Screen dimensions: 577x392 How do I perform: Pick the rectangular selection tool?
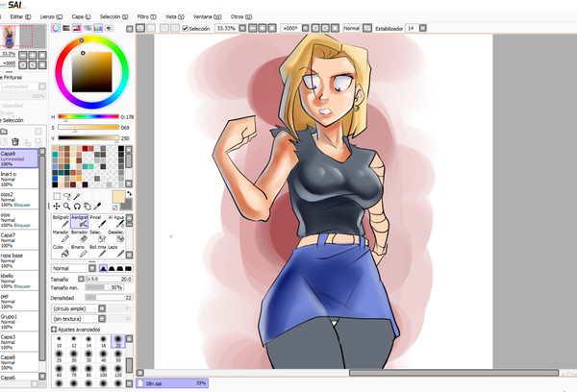tap(57, 196)
